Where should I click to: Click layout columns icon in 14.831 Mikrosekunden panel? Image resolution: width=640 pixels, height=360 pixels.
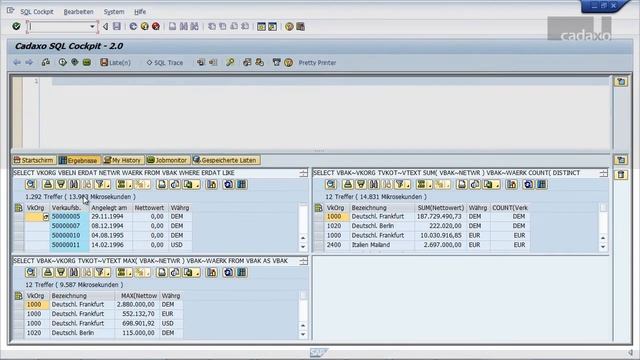pos(541,184)
